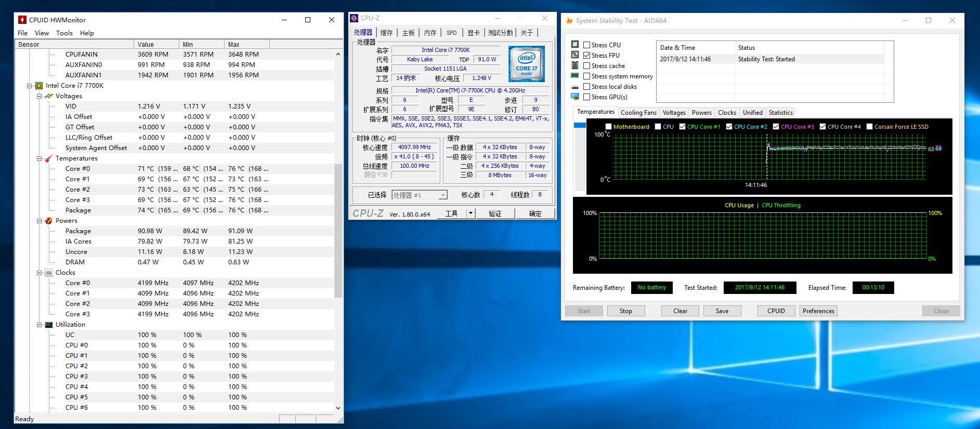Collapse the Temperatures tree node

coord(40,158)
